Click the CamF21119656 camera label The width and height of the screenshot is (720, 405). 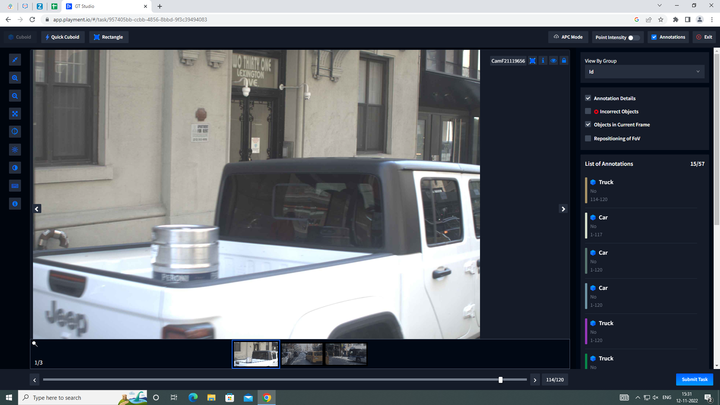(x=508, y=61)
